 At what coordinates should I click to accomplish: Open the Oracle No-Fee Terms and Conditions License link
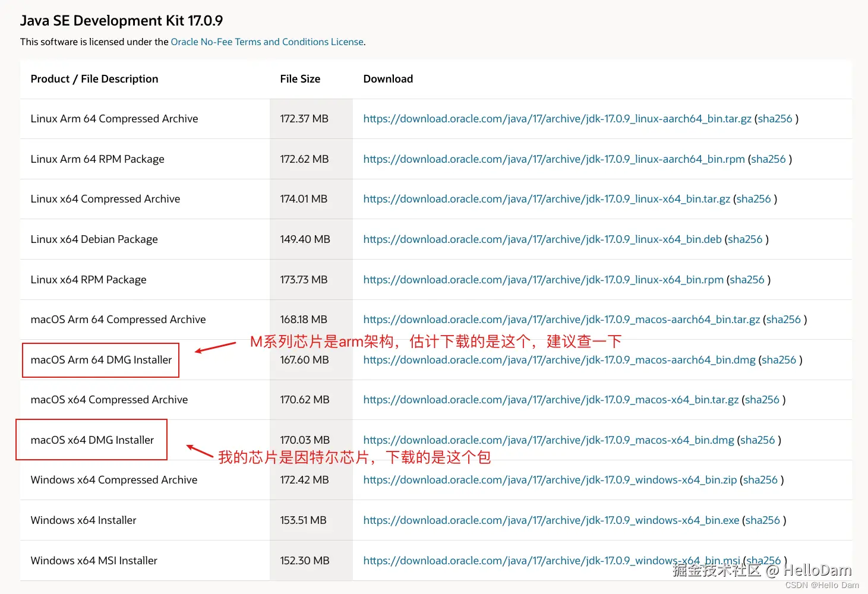pyautogui.click(x=267, y=42)
